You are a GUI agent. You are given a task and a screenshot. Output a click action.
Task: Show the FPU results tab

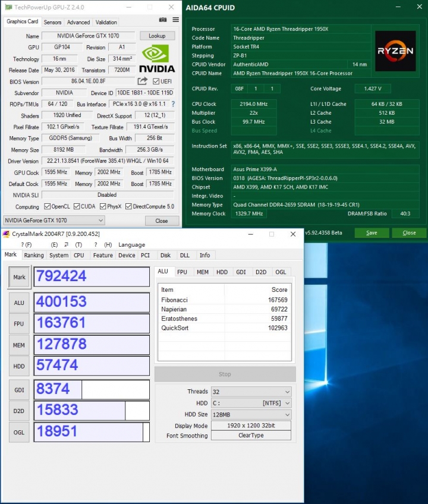click(182, 272)
